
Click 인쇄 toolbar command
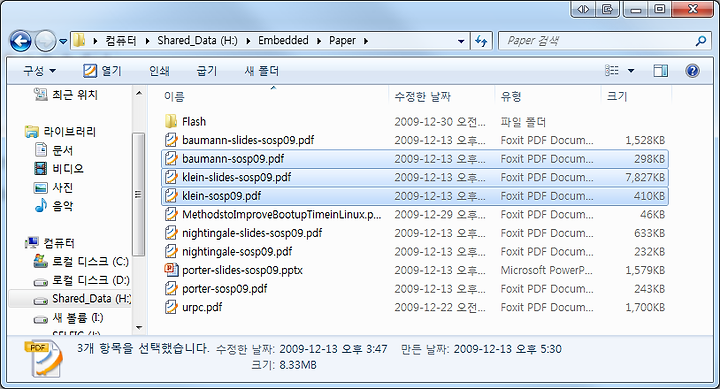pyautogui.click(x=159, y=71)
